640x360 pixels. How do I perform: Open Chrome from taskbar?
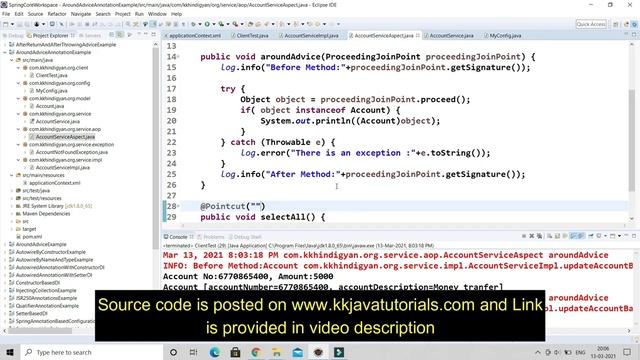pos(256,352)
